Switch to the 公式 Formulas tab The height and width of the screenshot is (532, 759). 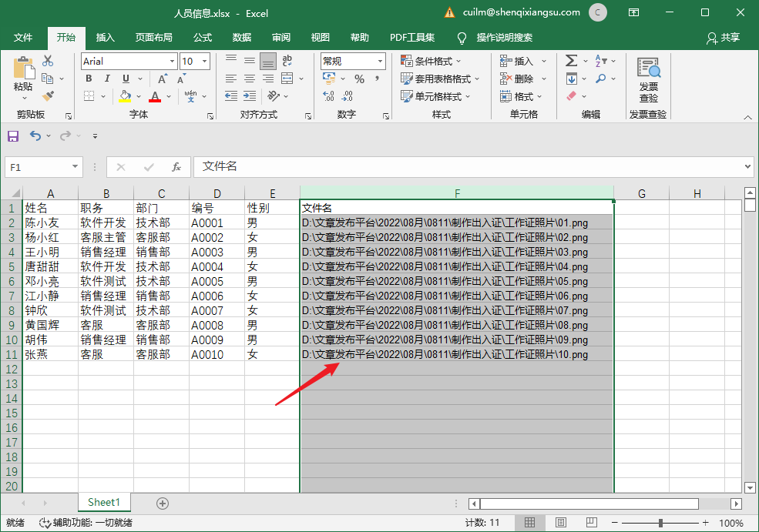pyautogui.click(x=203, y=38)
